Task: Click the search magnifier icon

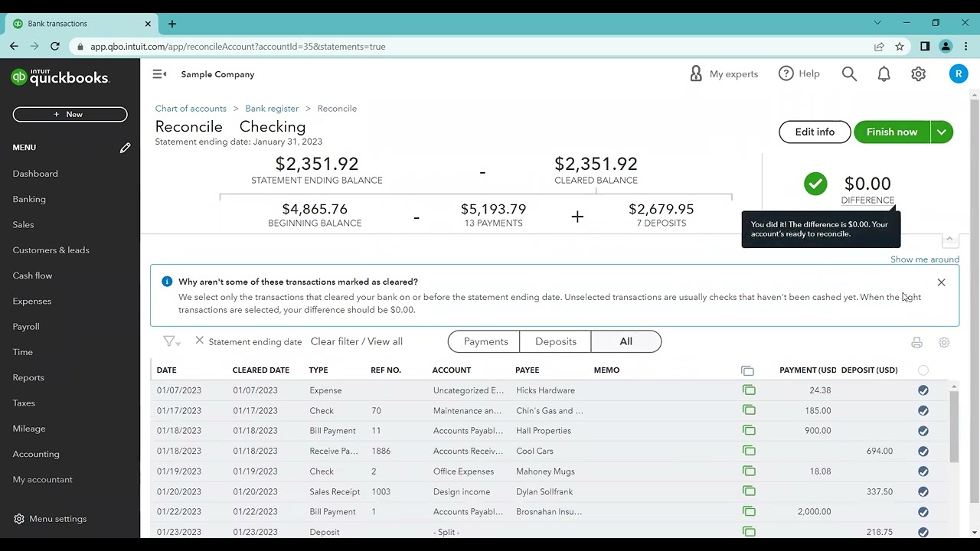Action: pos(849,73)
